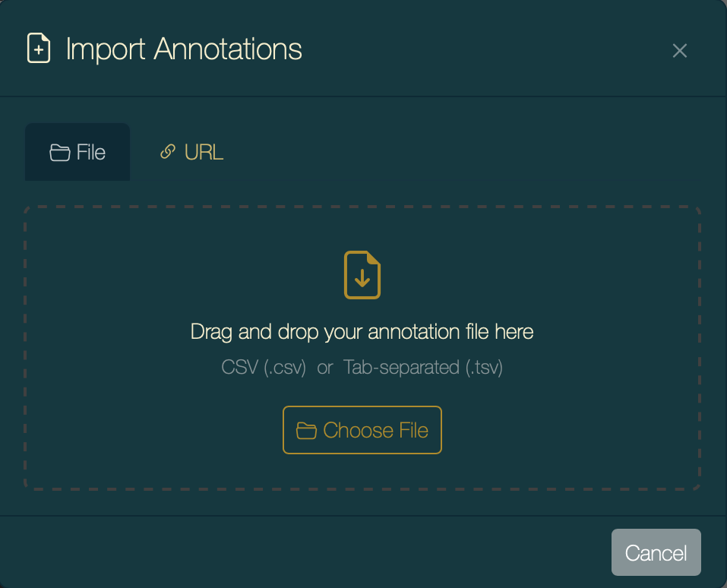This screenshot has height=588, width=727.
Task: Click the chain link icon beside URL
Action: pyautogui.click(x=168, y=153)
